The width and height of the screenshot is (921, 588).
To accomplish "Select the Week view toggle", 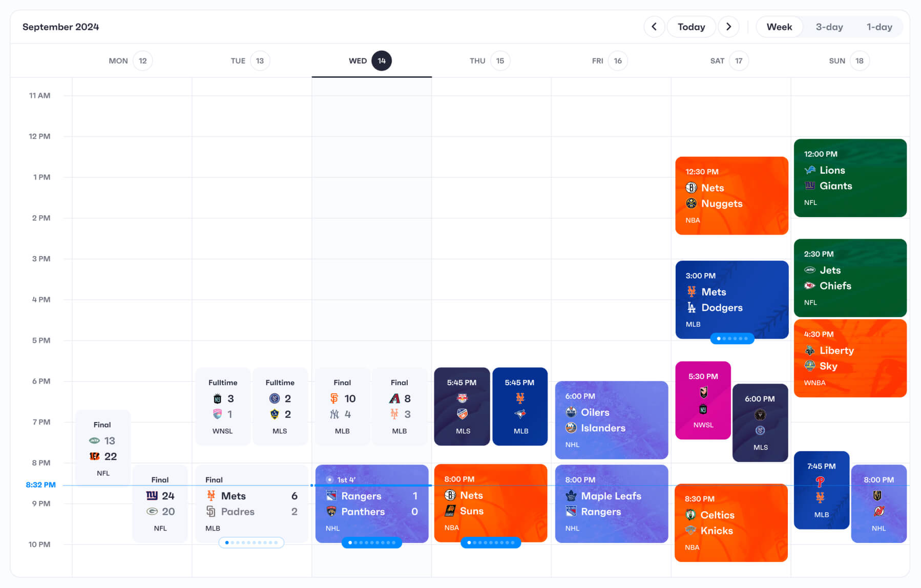I will (779, 27).
